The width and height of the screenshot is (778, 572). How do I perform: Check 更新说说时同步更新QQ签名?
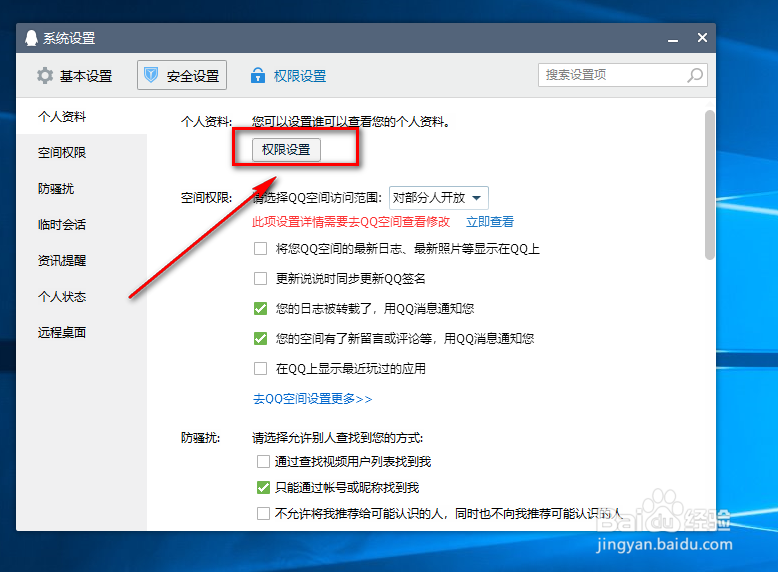(260, 278)
